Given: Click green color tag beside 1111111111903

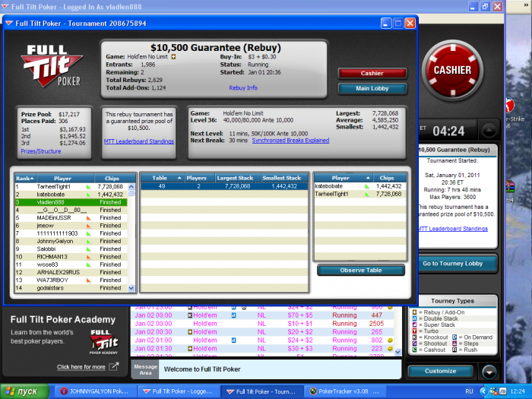Looking at the screenshot, I should coord(89,233).
